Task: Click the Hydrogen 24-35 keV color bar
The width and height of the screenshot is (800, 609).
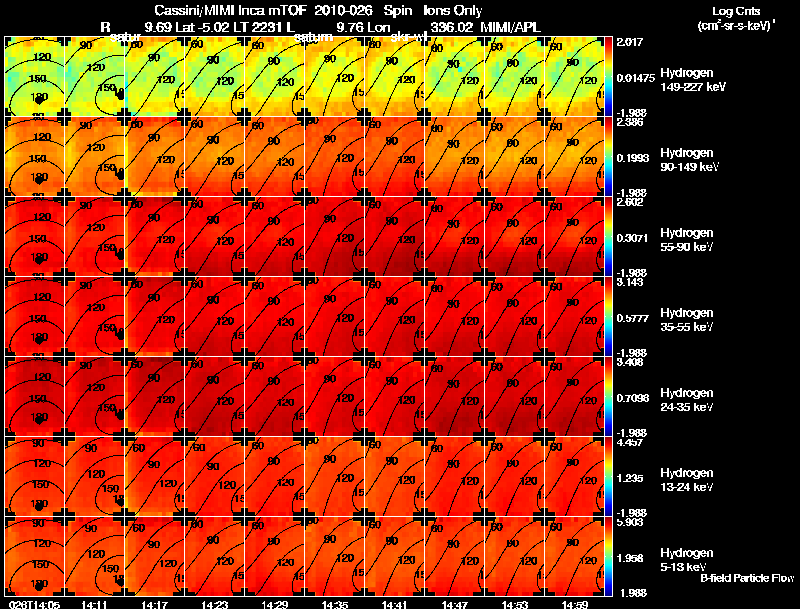Action: [x=608, y=397]
